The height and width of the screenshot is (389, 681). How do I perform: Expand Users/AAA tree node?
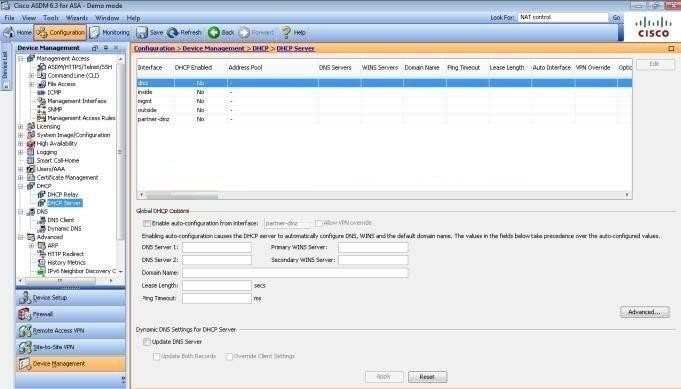coord(21,169)
